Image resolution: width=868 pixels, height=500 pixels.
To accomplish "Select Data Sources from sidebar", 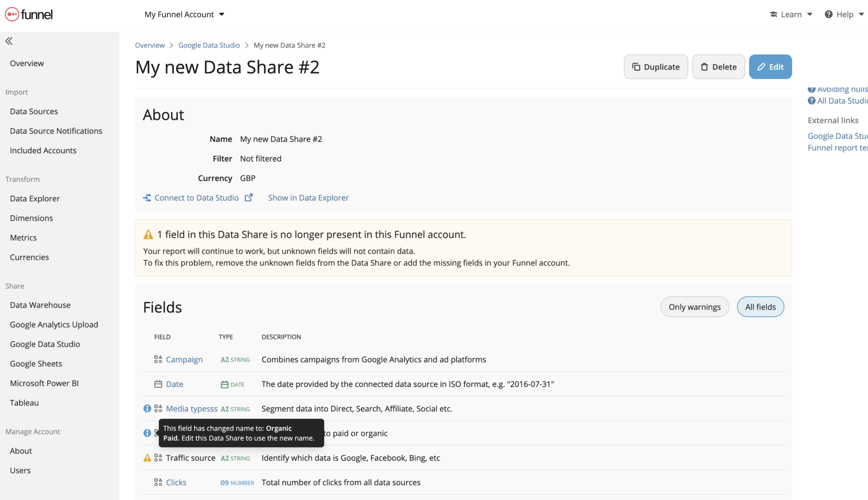I will (x=33, y=111).
